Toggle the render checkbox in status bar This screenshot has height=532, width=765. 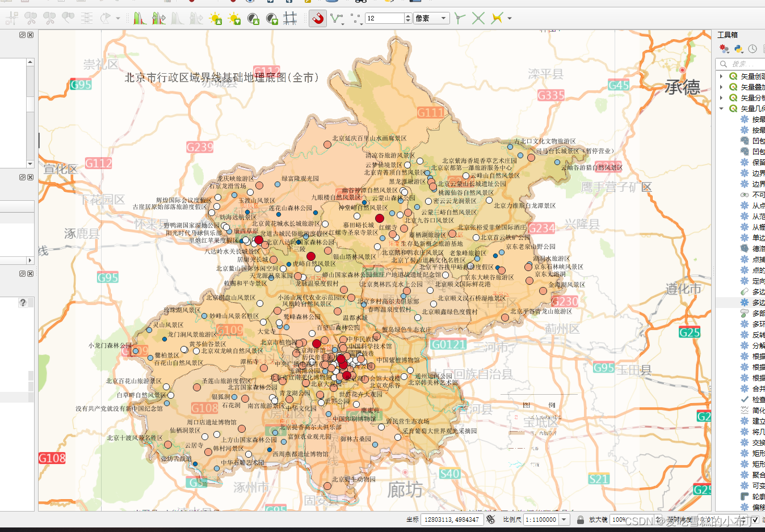[x=755, y=520]
